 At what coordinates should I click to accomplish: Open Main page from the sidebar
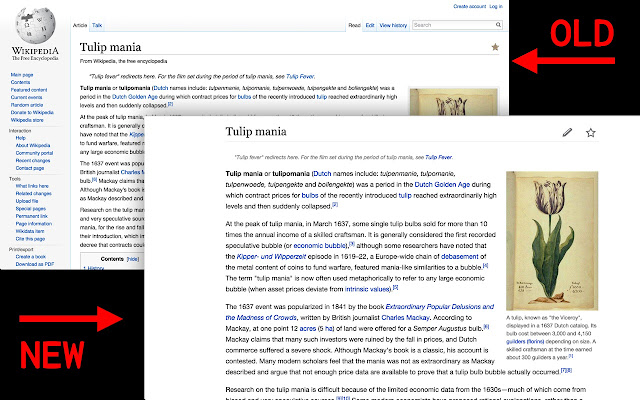(x=22, y=75)
